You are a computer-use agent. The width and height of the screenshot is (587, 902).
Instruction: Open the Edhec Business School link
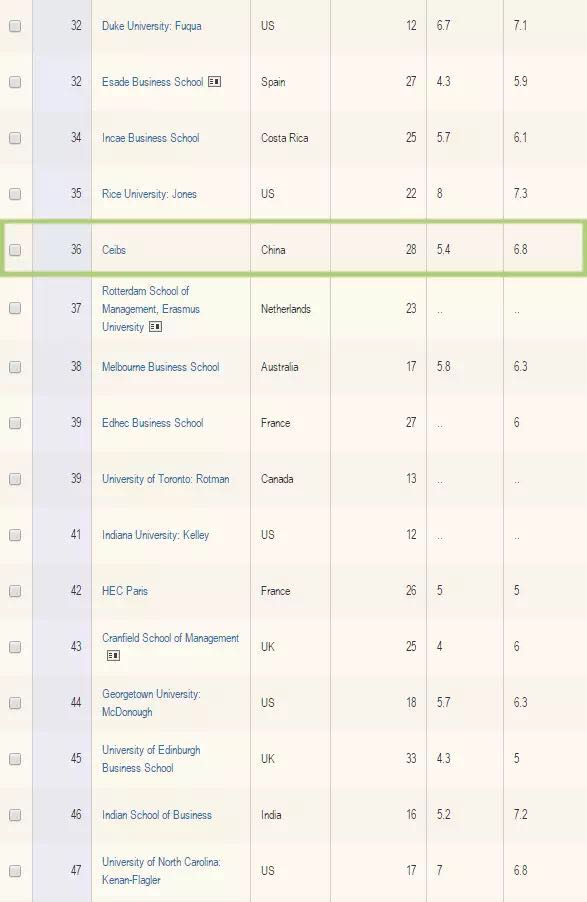tap(153, 423)
